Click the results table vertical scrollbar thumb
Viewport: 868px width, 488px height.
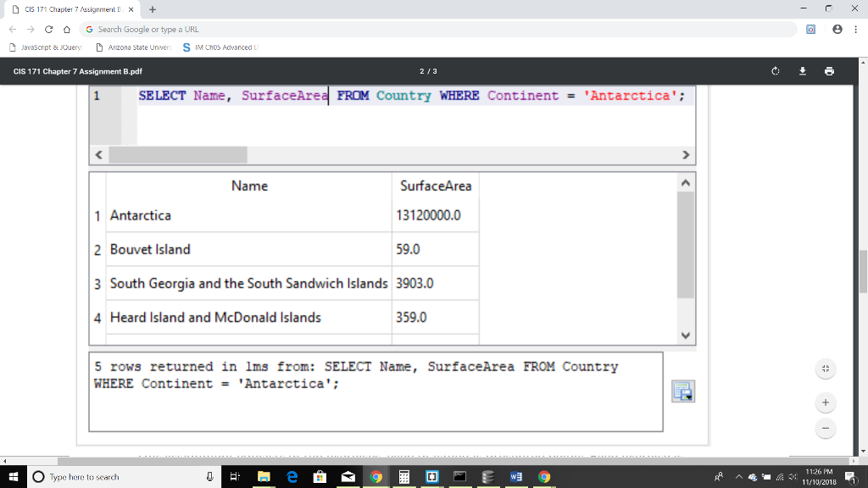pyautogui.click(x=685, y=245)
